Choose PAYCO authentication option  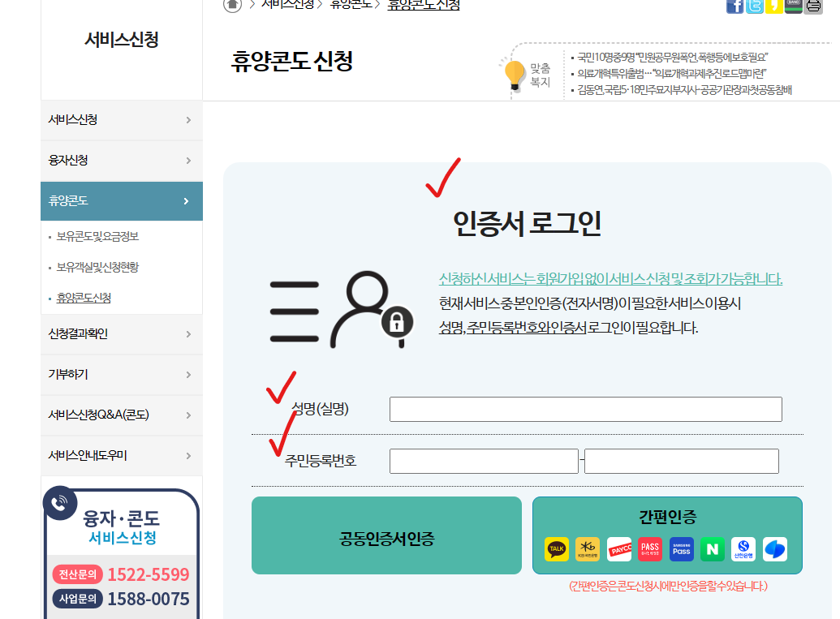point(618,549)
